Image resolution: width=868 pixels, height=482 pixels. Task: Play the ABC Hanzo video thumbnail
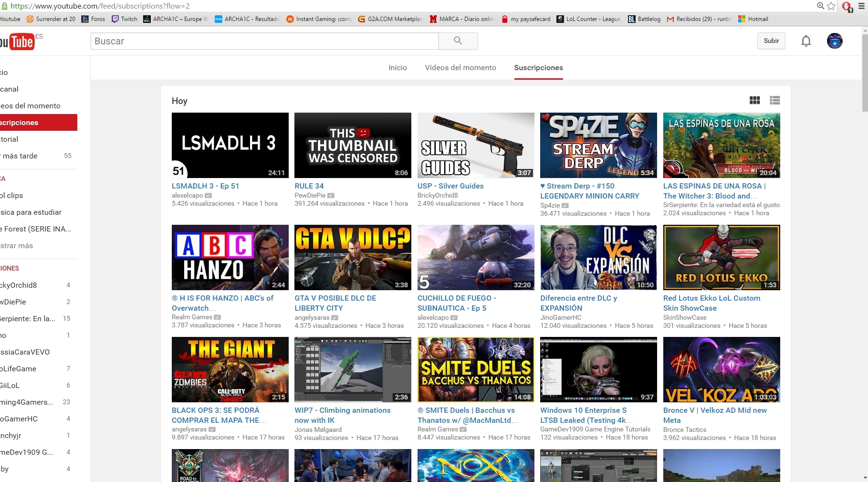pyautogui.click(x=230, y=257)
